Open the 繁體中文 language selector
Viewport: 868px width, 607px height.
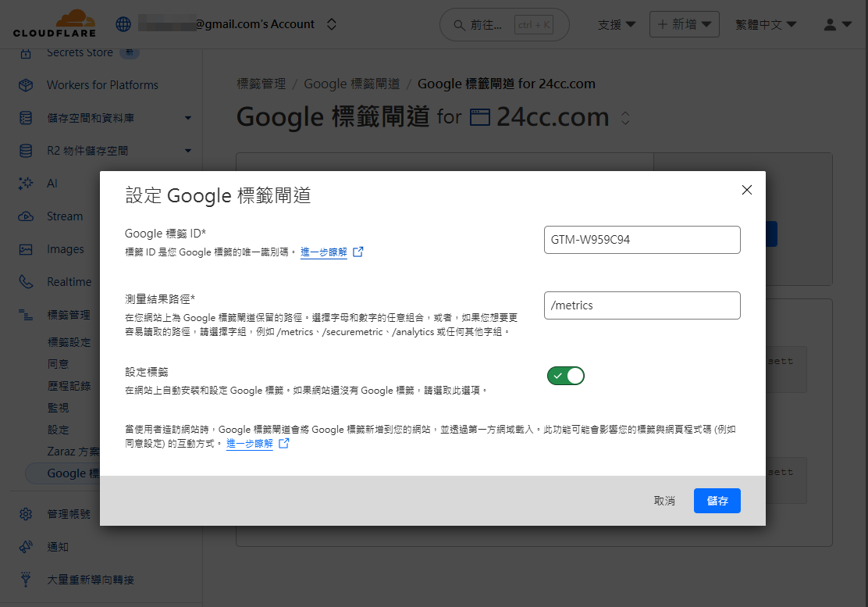pos(766,24)
